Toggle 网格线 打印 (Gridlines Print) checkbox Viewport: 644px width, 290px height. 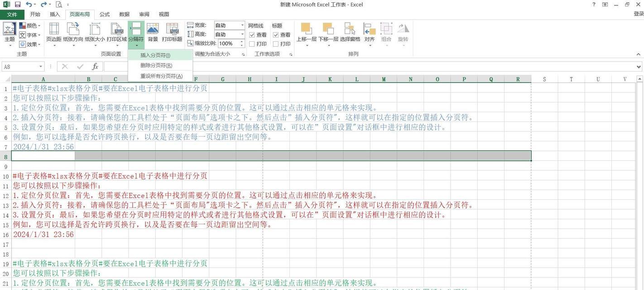[252, 44]
